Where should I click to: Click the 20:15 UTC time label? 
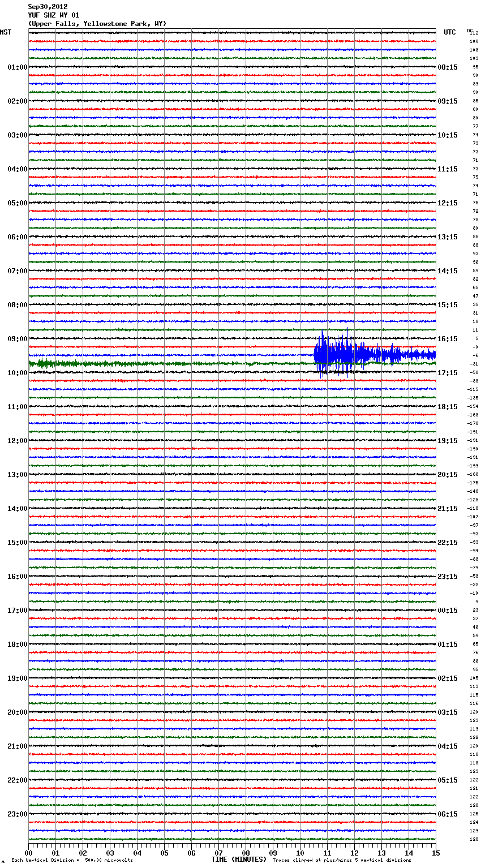click(448, 475)
